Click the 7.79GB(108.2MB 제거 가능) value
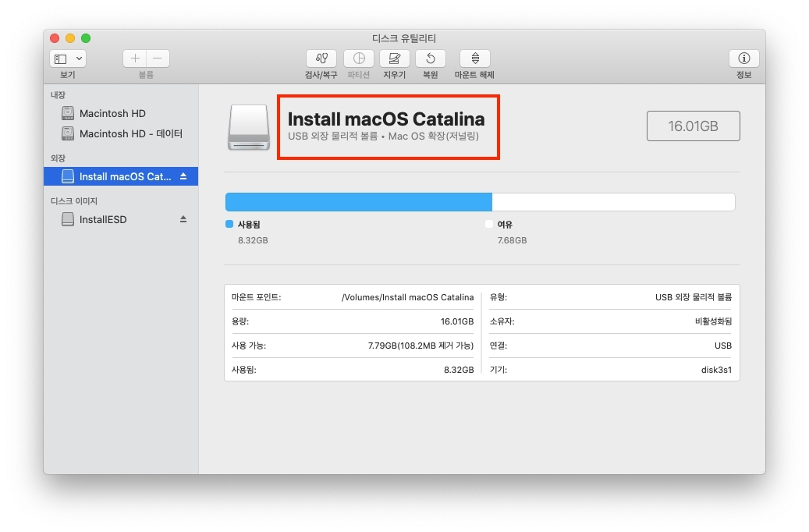The image size is (809, 532). point(420,346)
